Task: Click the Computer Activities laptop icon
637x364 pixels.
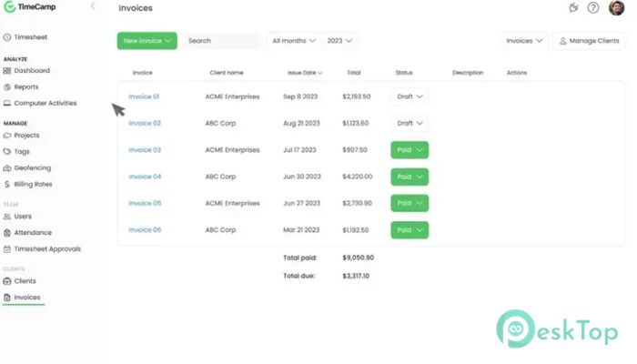Action: (7, 103)
